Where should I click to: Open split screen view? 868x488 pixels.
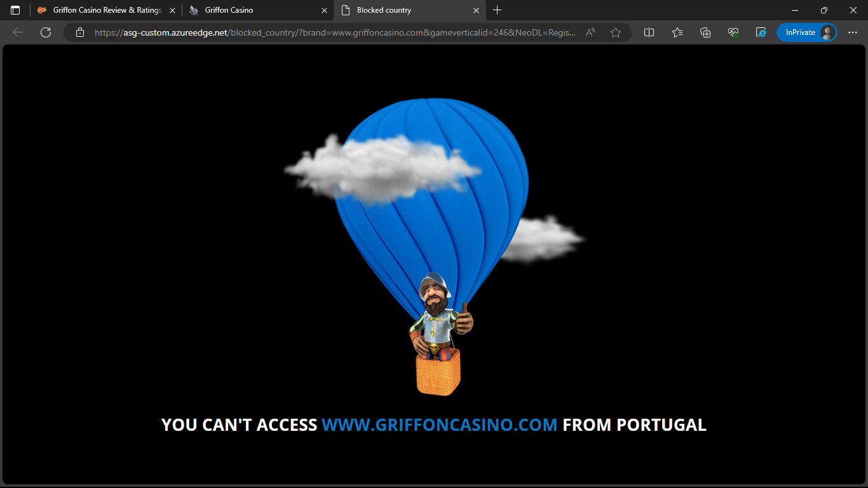[649, 32]
